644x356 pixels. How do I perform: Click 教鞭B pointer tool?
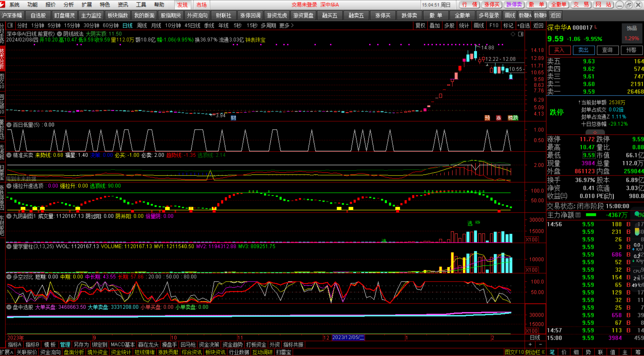coord(540,15)
